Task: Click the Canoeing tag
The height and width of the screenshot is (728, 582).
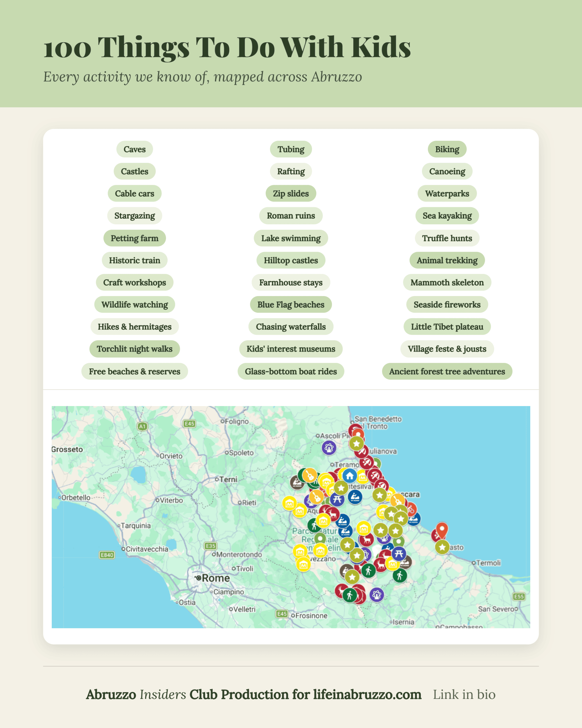Action: 447,171
